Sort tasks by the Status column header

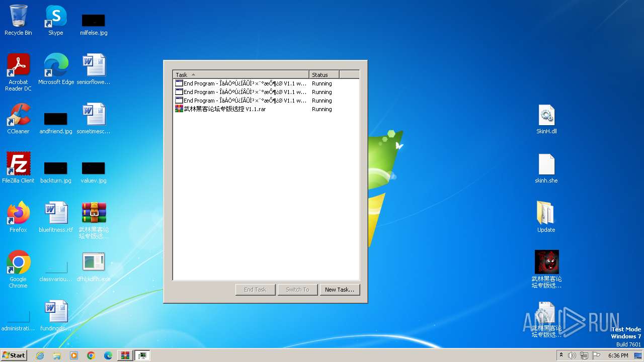click(324, 74)
